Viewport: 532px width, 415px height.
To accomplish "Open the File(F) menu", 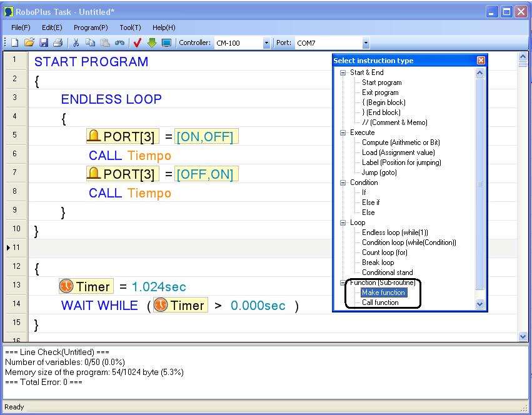I will pos(21,27).
